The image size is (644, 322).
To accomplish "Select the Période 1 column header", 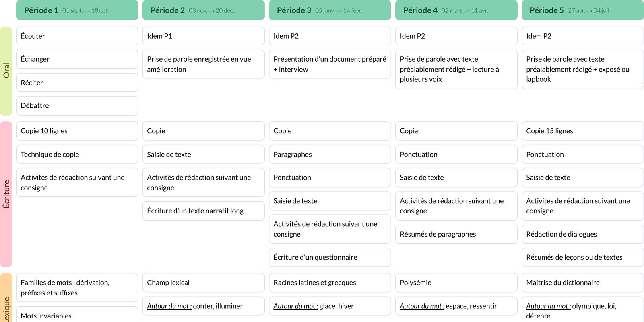I will (77, 10).
